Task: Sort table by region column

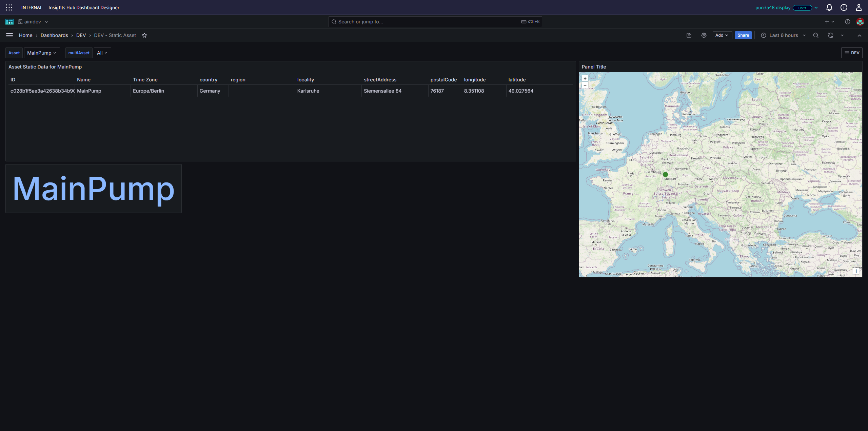Action: coord(238,80)
